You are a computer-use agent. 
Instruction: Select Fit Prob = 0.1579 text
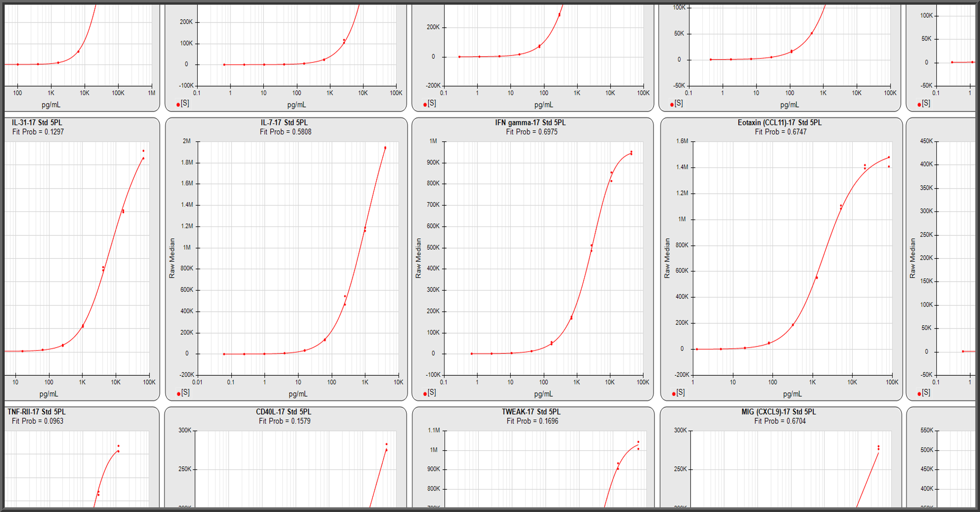[x=285, y=421]
